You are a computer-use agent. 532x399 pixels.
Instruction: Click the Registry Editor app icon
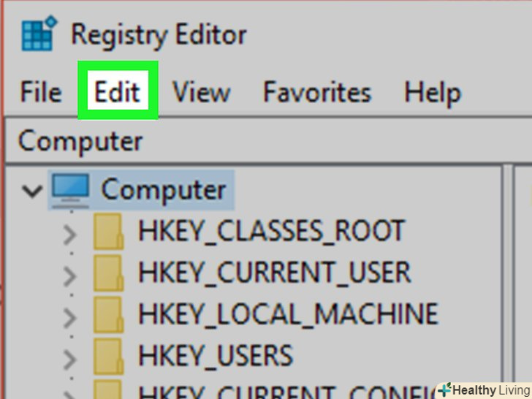[x=39, y=34]
